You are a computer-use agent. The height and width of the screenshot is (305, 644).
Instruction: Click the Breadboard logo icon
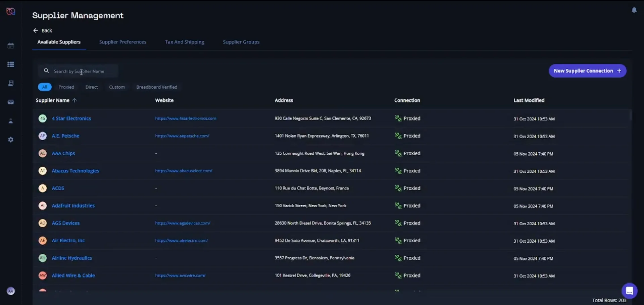click(x=11, y=11)
